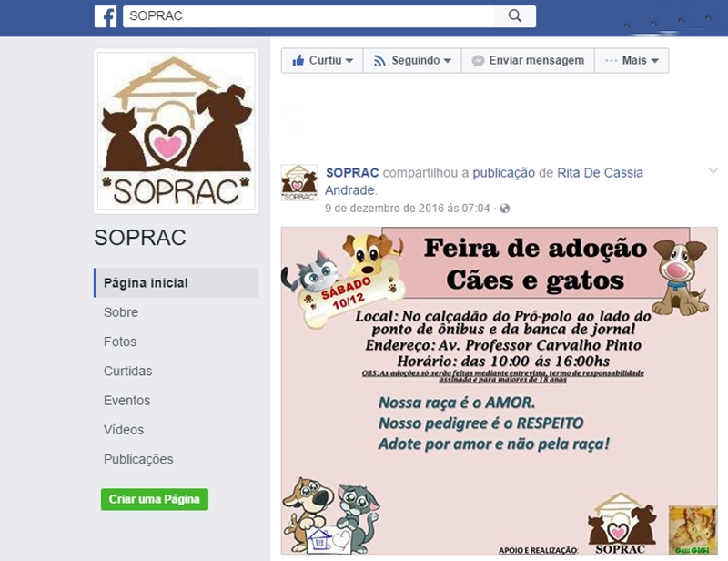
Task: Click the three dots icon on Mais
Action: pos(611,60)
